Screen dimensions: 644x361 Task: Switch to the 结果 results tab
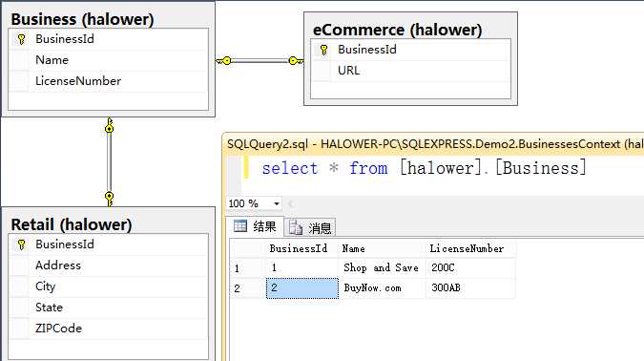point(255,226)
